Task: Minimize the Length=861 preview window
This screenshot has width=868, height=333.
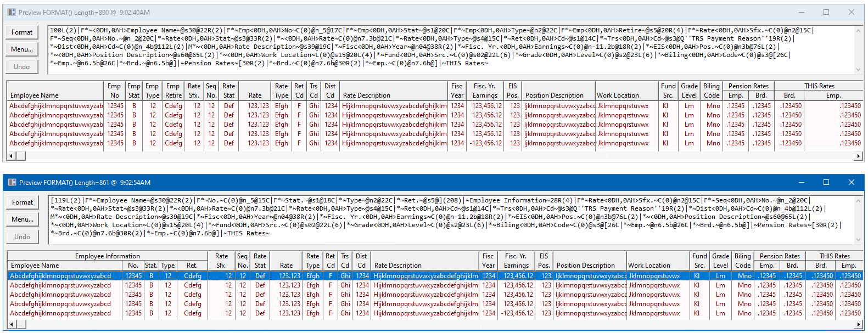Action: (800, 182)
